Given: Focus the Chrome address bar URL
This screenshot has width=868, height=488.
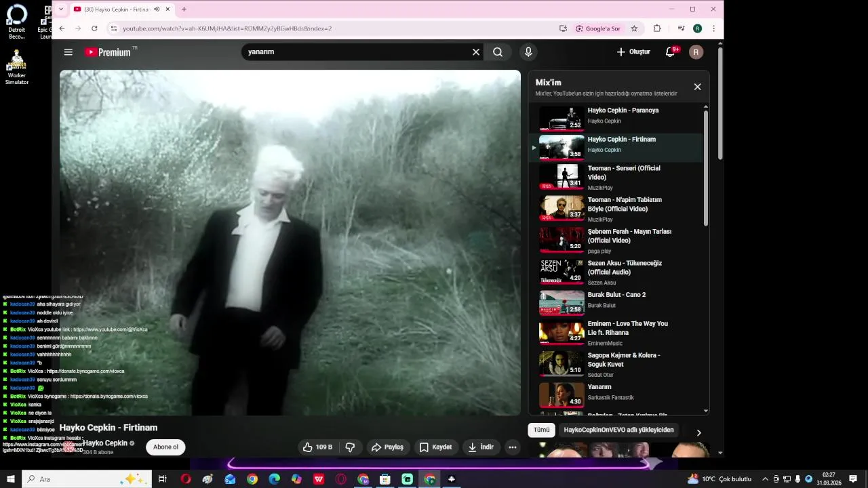Looking at the screenshot, I should click(x=227, y=28).
